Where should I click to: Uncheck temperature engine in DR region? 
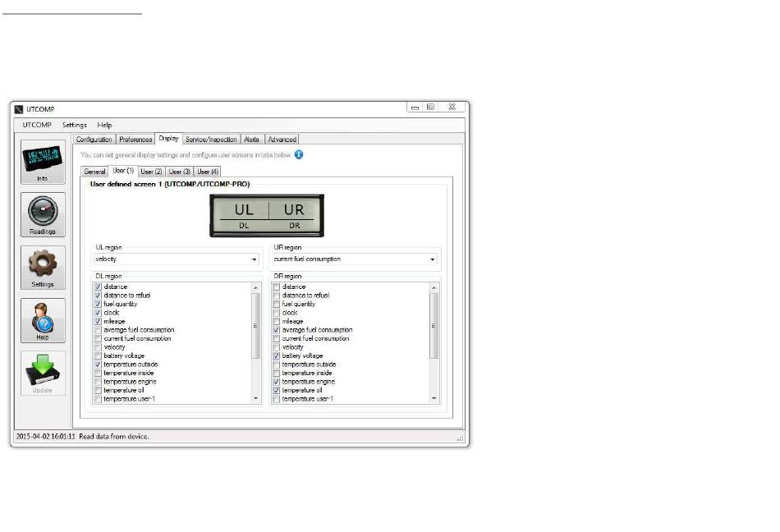tap(277, 382)
